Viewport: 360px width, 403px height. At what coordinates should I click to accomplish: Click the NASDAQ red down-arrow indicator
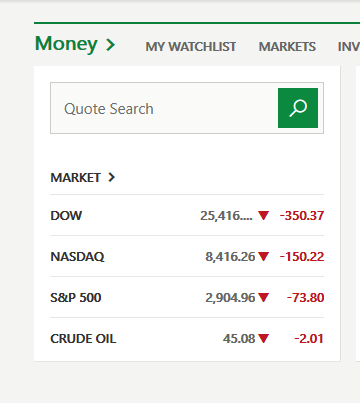point(263,256)
